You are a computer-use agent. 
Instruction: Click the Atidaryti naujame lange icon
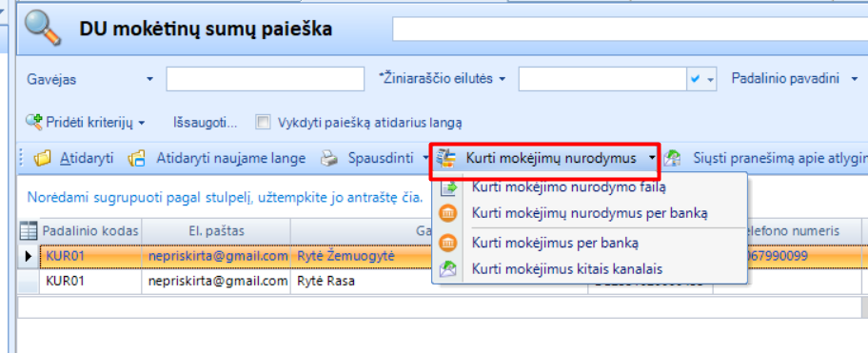coord(137,159)
